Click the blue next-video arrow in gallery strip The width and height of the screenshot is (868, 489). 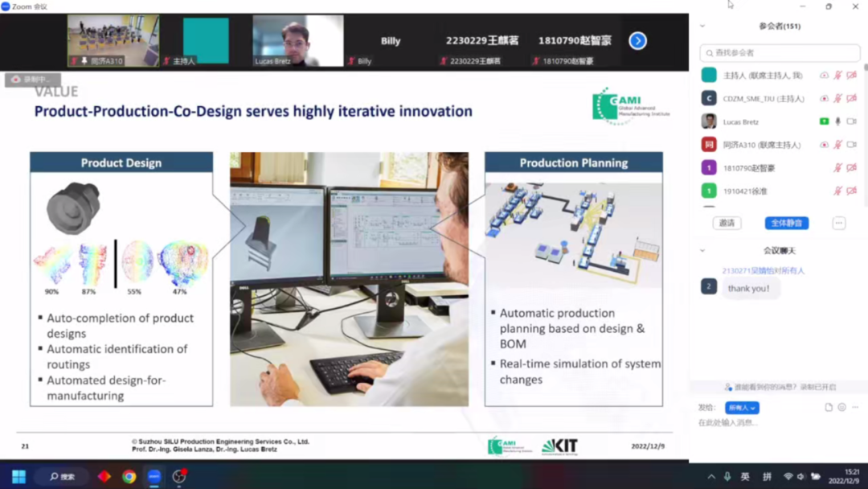pos(637,41)
